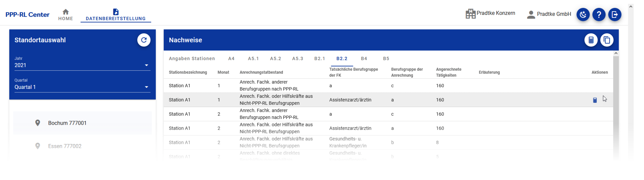Open the A5.1 tab

coord(253,59)
